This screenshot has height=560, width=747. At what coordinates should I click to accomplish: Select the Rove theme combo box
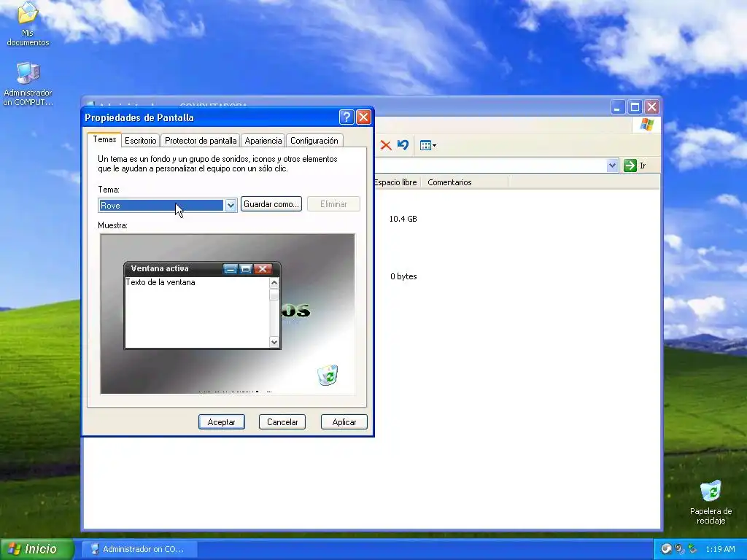pos(167,205)
